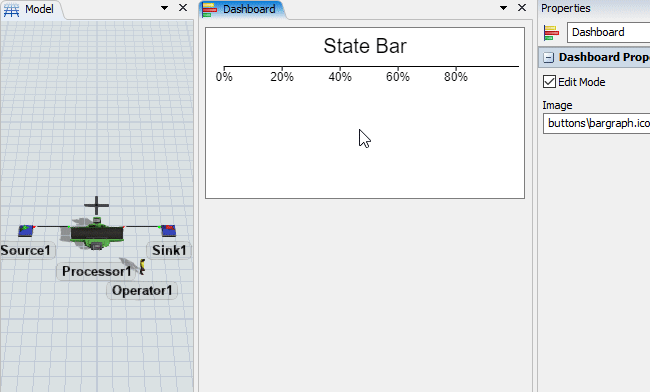Click the Image path input field

point(597,123)
